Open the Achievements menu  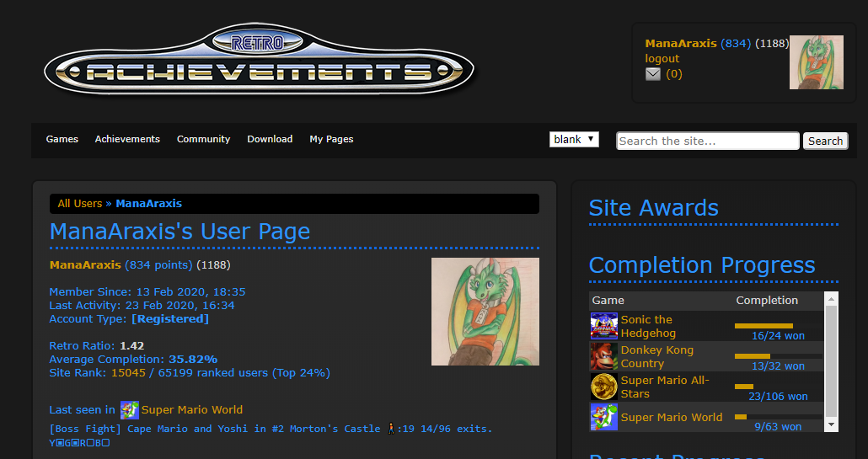click(127, 139)
